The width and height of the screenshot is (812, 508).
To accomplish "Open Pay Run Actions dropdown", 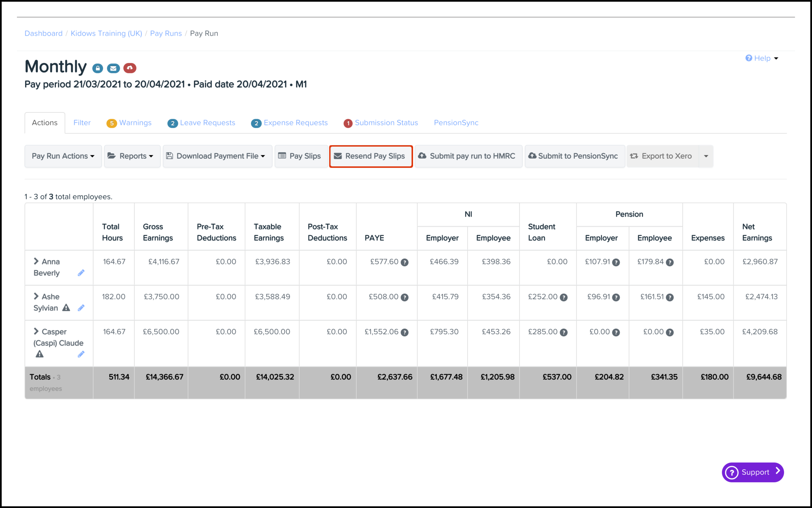I will pyautogui.click(x=63, y=156).
